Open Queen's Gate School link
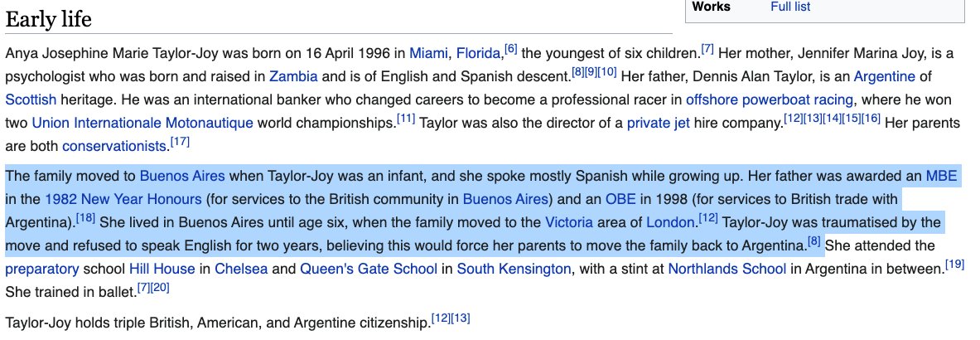980x340 pixels. (x=369, y=270)
